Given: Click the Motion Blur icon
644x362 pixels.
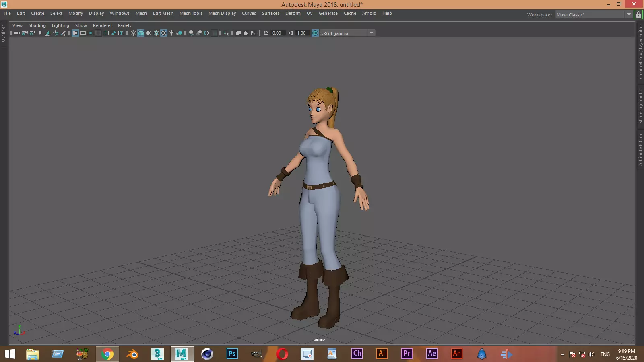Looking at the screenshot, I should 199,33.
